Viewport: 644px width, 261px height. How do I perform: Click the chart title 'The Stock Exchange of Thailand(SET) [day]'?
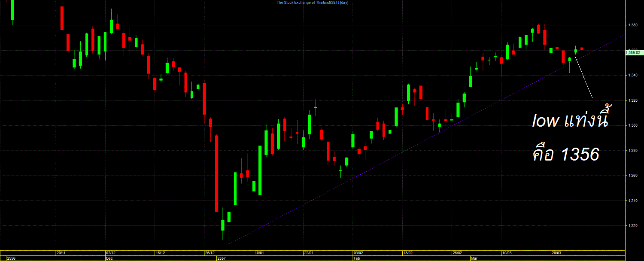312,3
